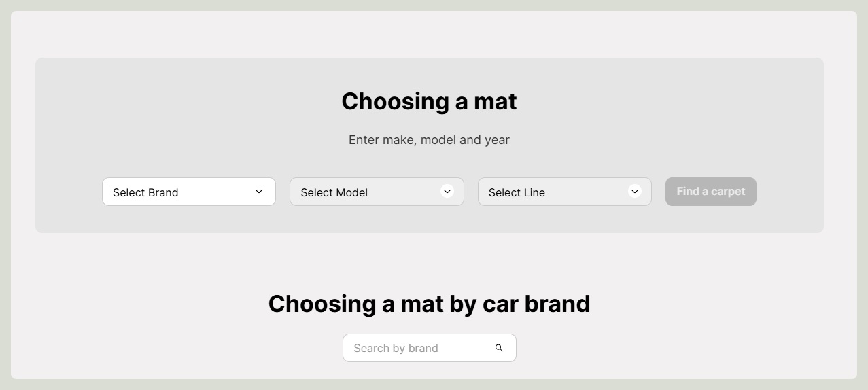868x390 pixels.
Task: Click the round chevron icon in Select Line
Action: click(x=635, y=192)
